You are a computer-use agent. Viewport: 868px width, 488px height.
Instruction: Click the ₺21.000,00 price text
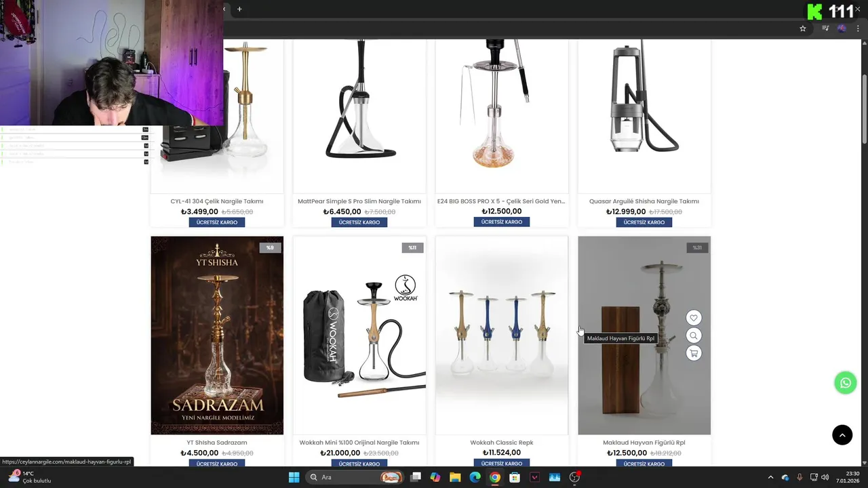340,453
